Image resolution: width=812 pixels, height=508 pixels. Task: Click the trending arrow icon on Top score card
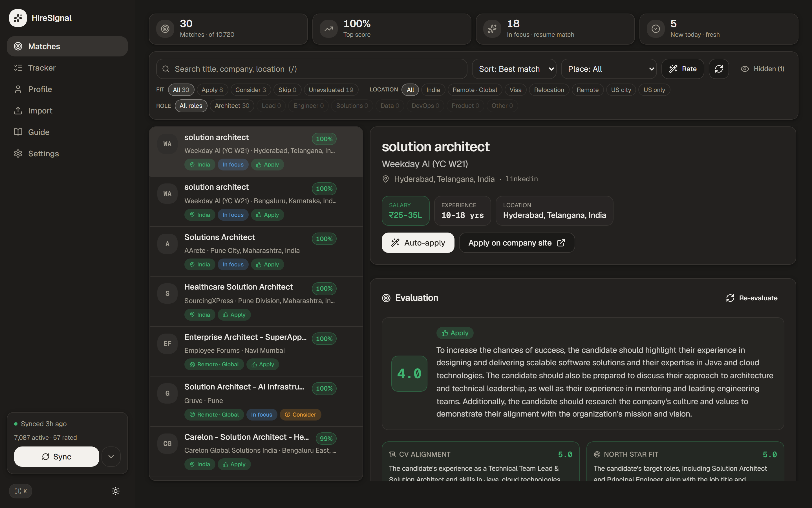328,29
